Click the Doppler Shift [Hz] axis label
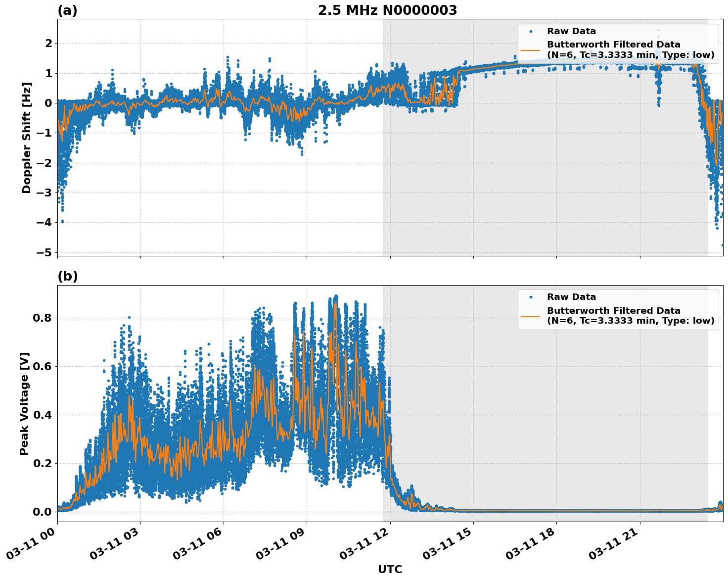The image size is (728, 580). click(x=28, y=134)
